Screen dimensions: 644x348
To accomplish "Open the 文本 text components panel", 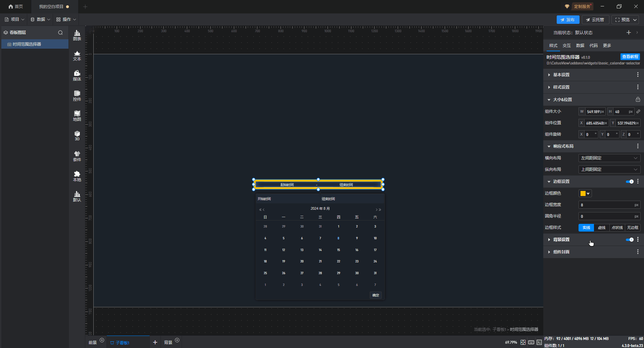I will pos(77,55).
